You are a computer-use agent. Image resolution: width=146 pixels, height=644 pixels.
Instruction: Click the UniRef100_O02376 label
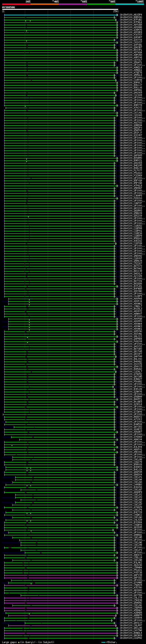click(131, 364)
